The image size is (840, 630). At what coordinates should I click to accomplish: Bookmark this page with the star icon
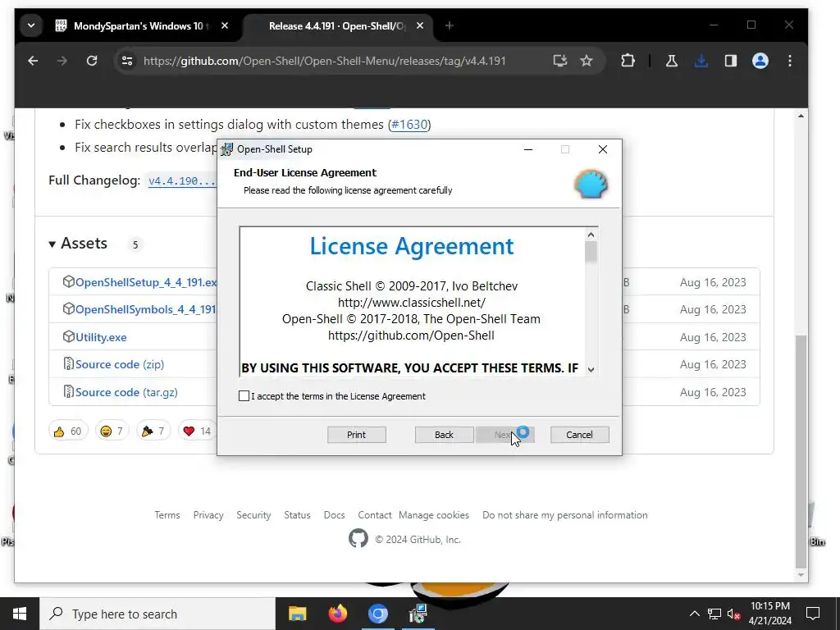click(587, 61)
